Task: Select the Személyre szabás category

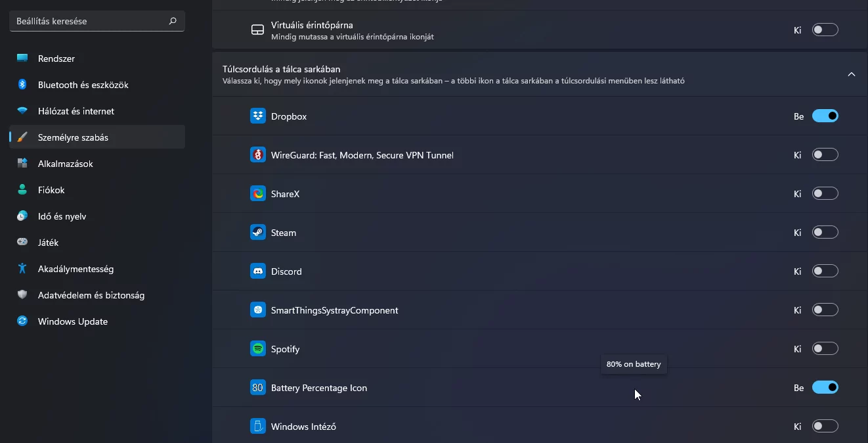Action: 97,137
